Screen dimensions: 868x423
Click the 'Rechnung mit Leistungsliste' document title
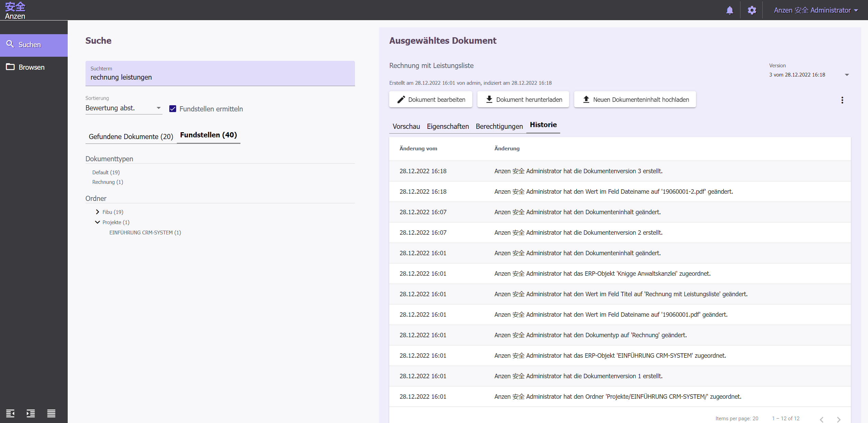(x=431, y=65)
